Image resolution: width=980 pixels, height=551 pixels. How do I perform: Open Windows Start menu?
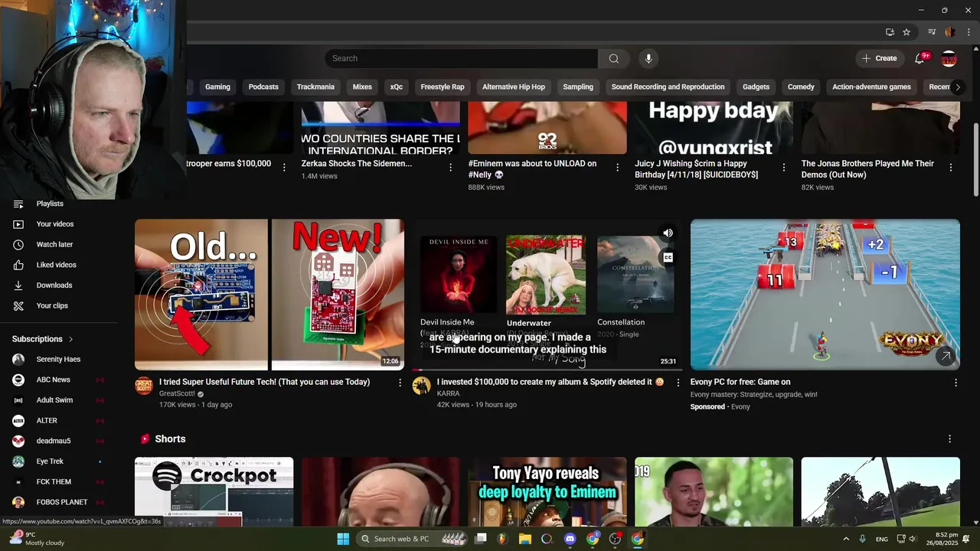(x=343, y=539)
